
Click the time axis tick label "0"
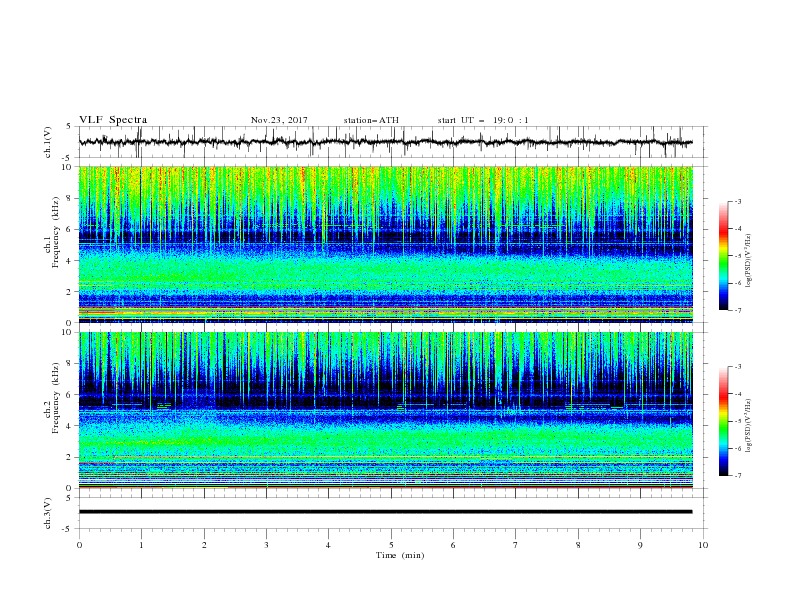pos(79,545)
